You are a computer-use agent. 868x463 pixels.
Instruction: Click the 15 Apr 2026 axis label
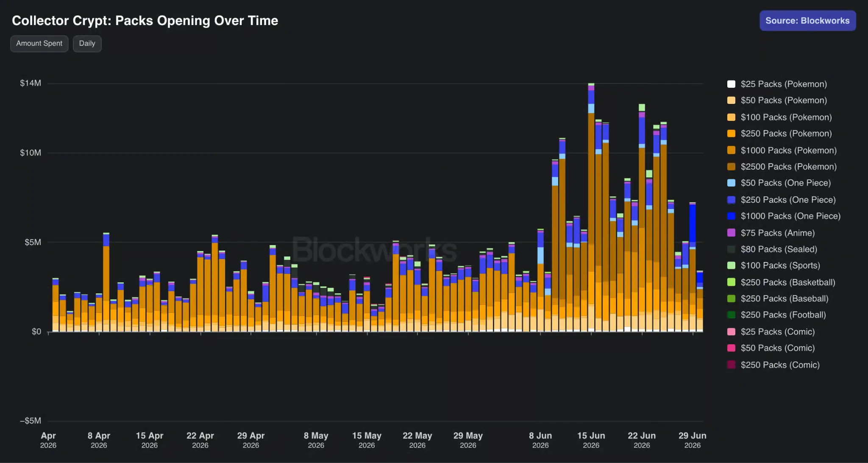pos(150,440)
